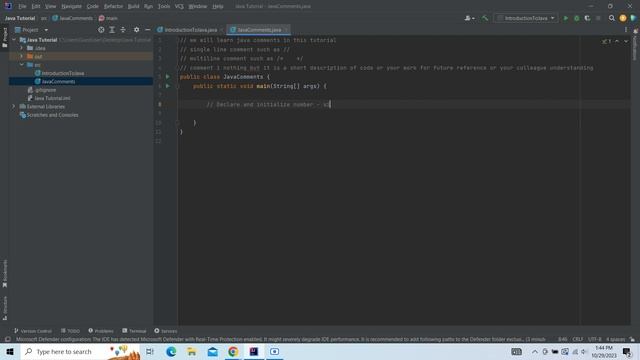Open Task View on taskbar
This screenshot has width=640, height=360.
tap(150, 351)
